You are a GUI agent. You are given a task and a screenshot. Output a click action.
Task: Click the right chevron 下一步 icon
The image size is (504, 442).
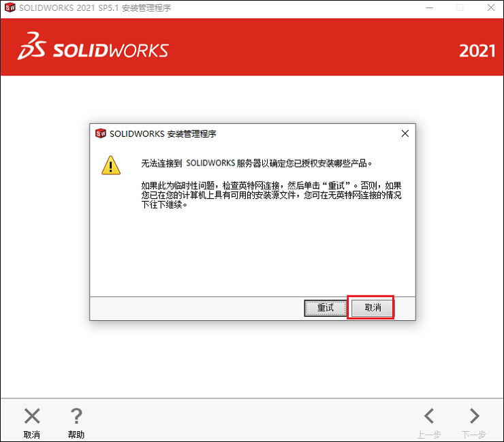474,416
